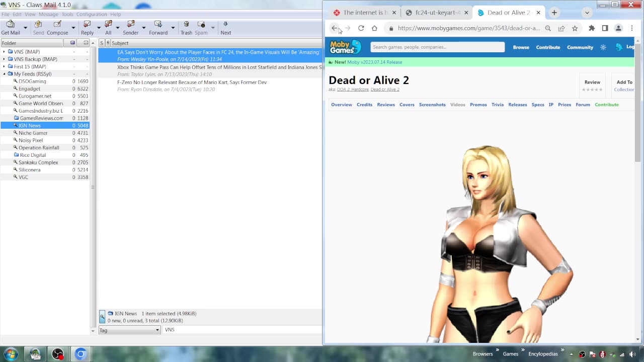Open the File menu in Claws Mail
Screen dimensions: 644x362
click(5, 14)
